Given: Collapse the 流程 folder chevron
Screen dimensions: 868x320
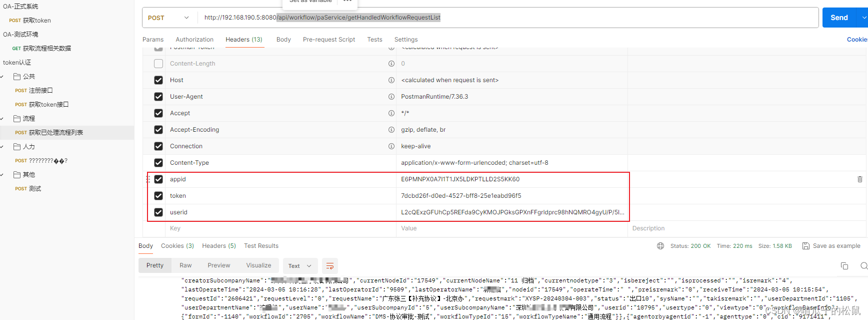Looking at the screenshot, I should [2, 119].
